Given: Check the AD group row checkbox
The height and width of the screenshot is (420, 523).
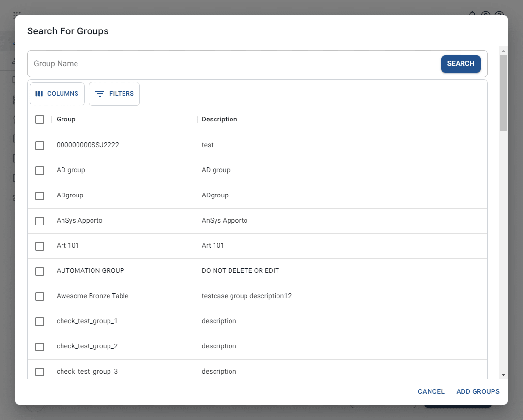Looking at the screenshot, I should 40,170.
